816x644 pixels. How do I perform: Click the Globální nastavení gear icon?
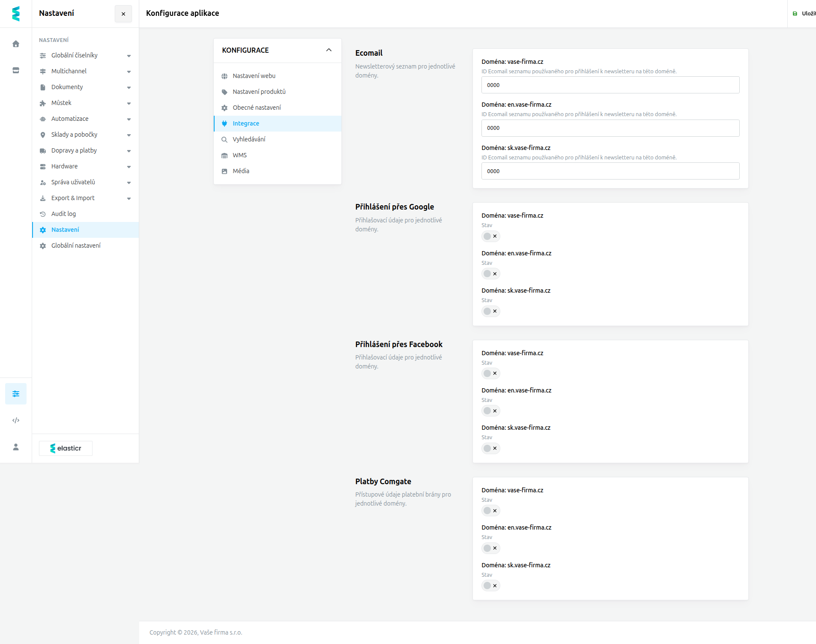tap(43, 246)
